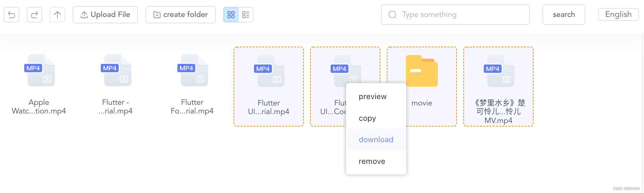Image resolution: width=644 pixels, height=193 pixels.
Task: Click the Flutter Fo...rial.mp4 filename
Action: (192, 107)
